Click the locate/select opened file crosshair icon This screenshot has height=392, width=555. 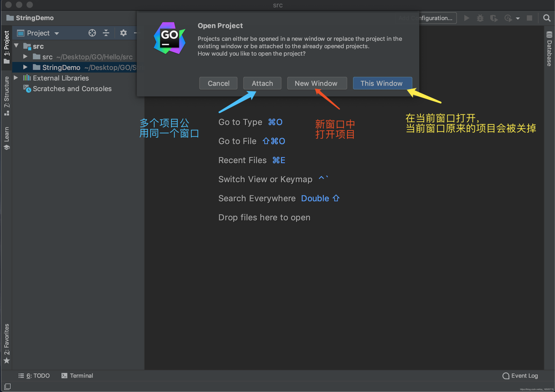click(92, 33)
